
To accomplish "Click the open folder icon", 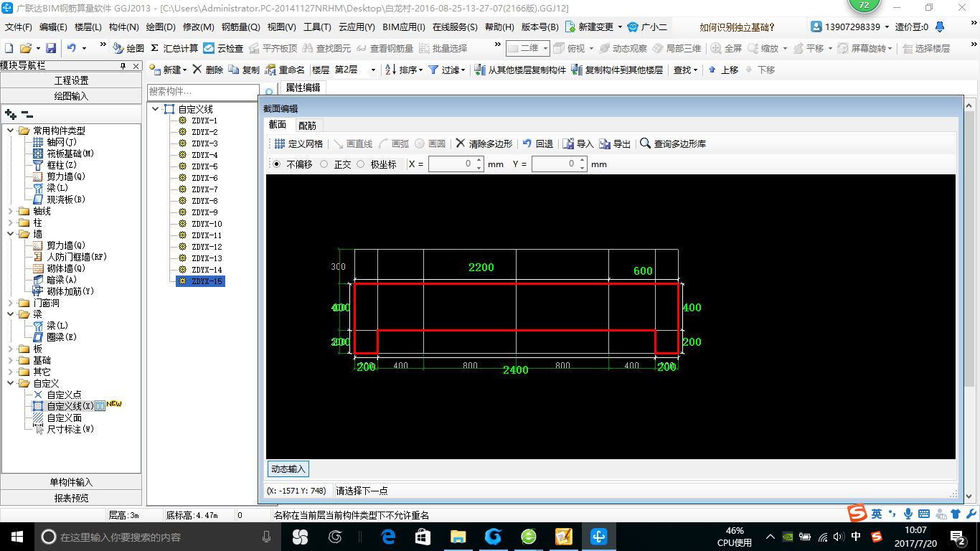I will click(x=25, y=48).
